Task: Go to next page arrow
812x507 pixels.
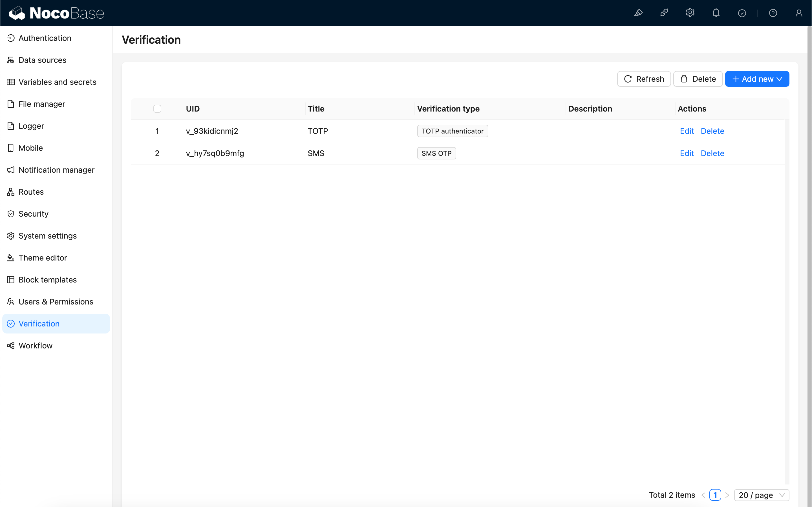Action: (727, 495)
